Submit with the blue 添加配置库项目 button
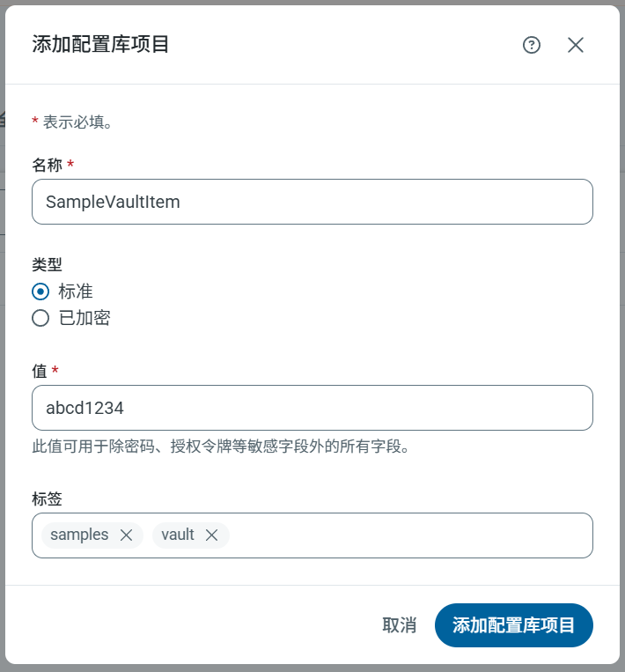625x672 pixels. pyautogui.click(x=513, y=625)
